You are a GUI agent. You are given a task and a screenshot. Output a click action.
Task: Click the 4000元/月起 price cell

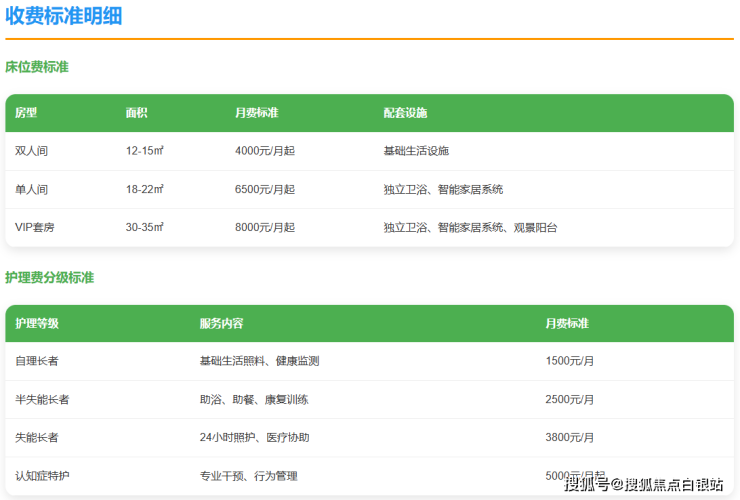(x=264, y=151)
